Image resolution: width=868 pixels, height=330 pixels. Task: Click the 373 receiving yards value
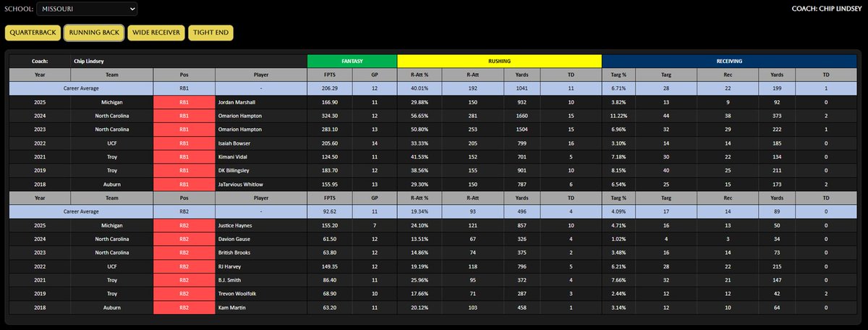pos(778,117)
